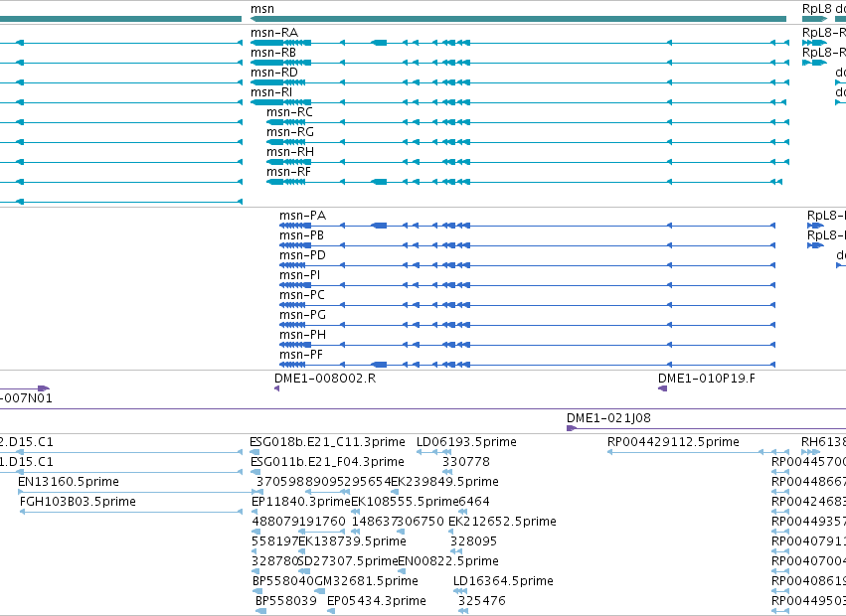Click the FGH103B03.5prime EST label
Image resolution: width=846 pixels, height=616 pixels.
pyautogui.click(x=78, y=502)
